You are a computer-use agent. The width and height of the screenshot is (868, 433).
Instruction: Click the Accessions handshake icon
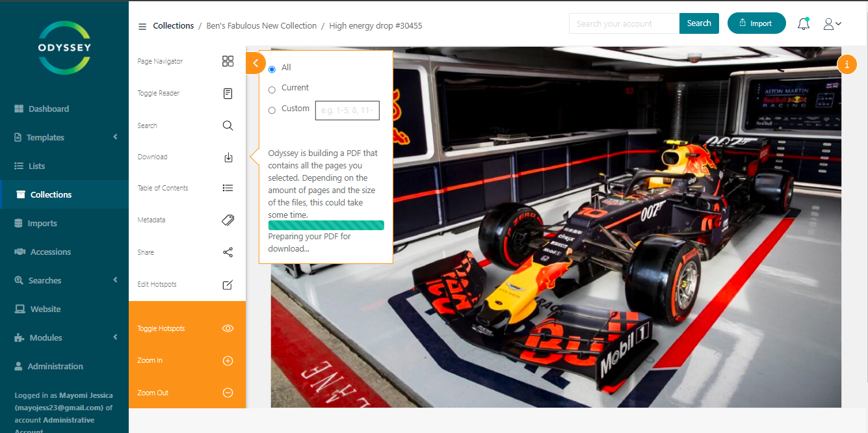20,252
